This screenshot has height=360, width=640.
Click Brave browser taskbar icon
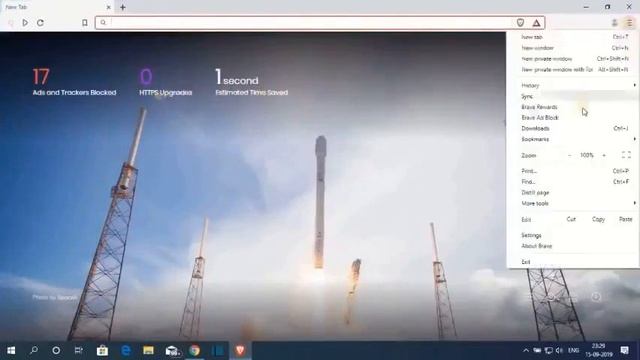pyautogui.click(x=240, y=350)
